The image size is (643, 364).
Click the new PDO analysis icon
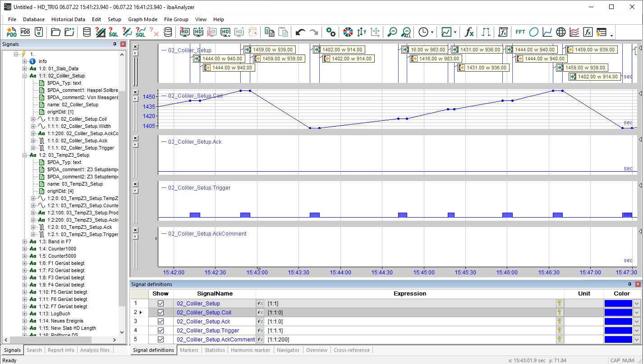click(11, 32)
